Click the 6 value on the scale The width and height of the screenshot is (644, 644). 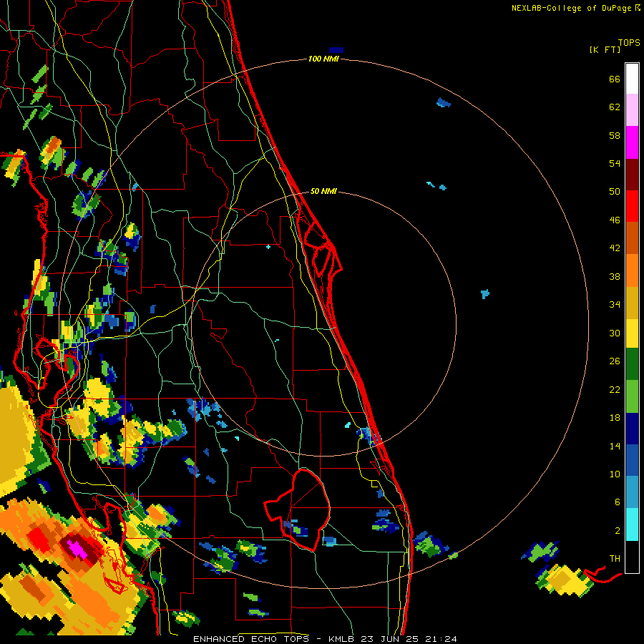coord(618,502)
